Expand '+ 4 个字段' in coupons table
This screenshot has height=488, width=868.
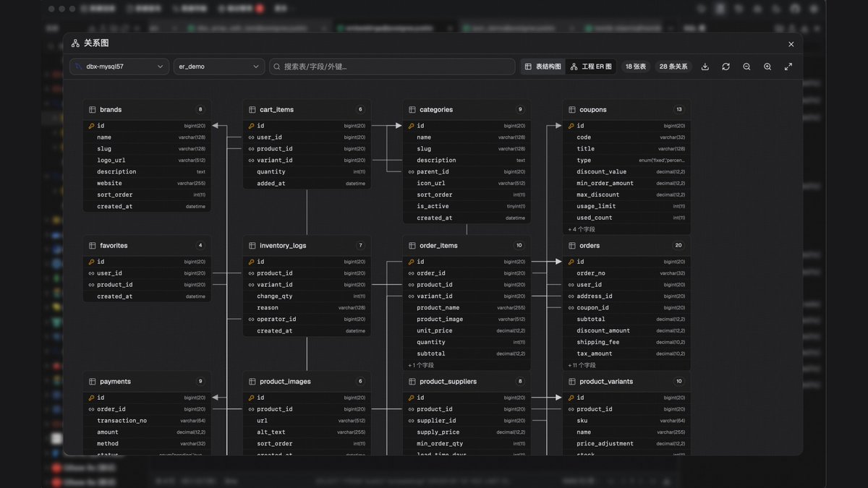582,229
